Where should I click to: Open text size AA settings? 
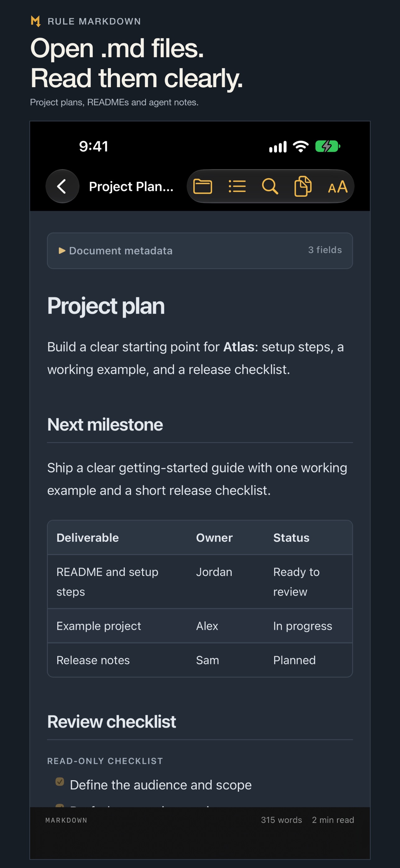338,187
